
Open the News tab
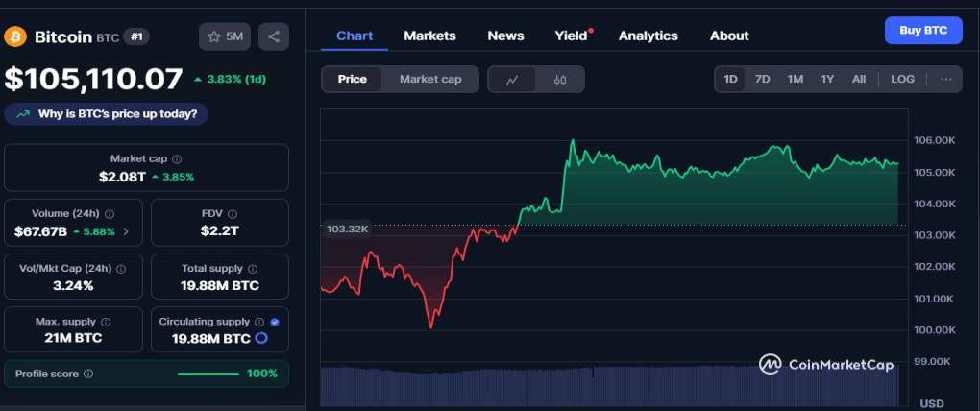click(505, 36)
